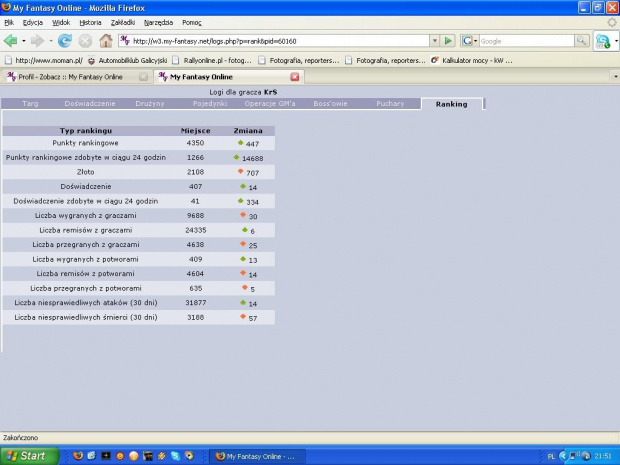Switch to Profil - Zobacz tab

[x=76, y=77]
